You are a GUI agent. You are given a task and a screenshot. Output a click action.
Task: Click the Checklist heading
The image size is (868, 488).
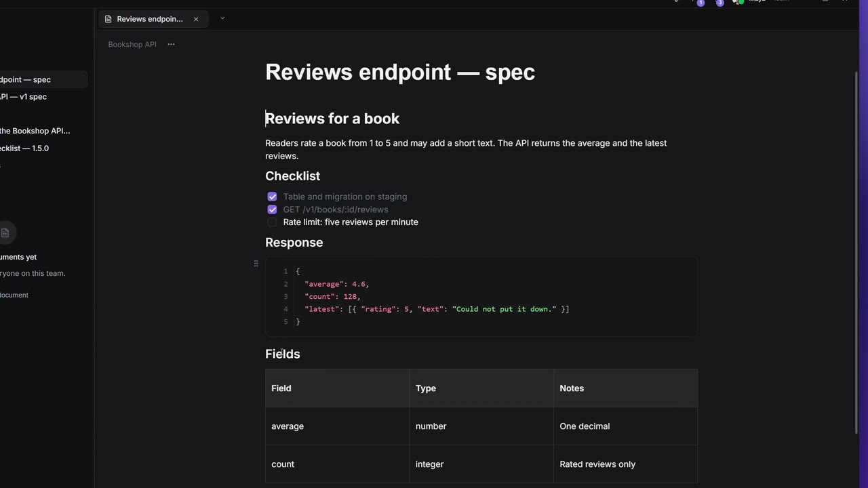(x=292, y=176)
